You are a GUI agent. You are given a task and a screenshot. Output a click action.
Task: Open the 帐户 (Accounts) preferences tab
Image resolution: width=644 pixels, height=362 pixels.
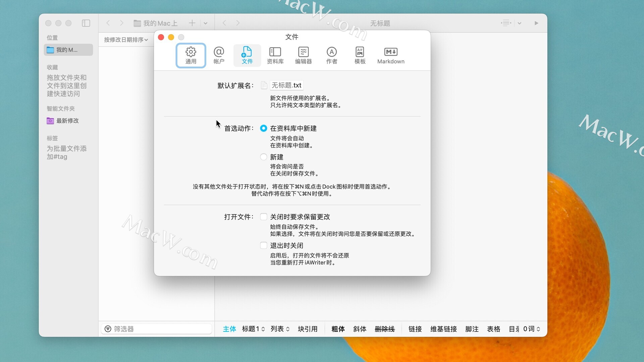pos(219,56)
